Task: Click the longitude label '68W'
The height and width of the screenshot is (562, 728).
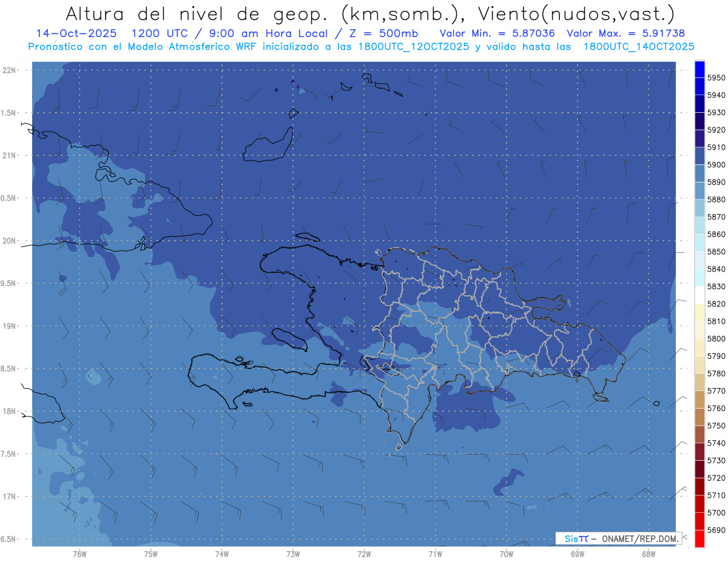Action: click(x=648, y=554)
